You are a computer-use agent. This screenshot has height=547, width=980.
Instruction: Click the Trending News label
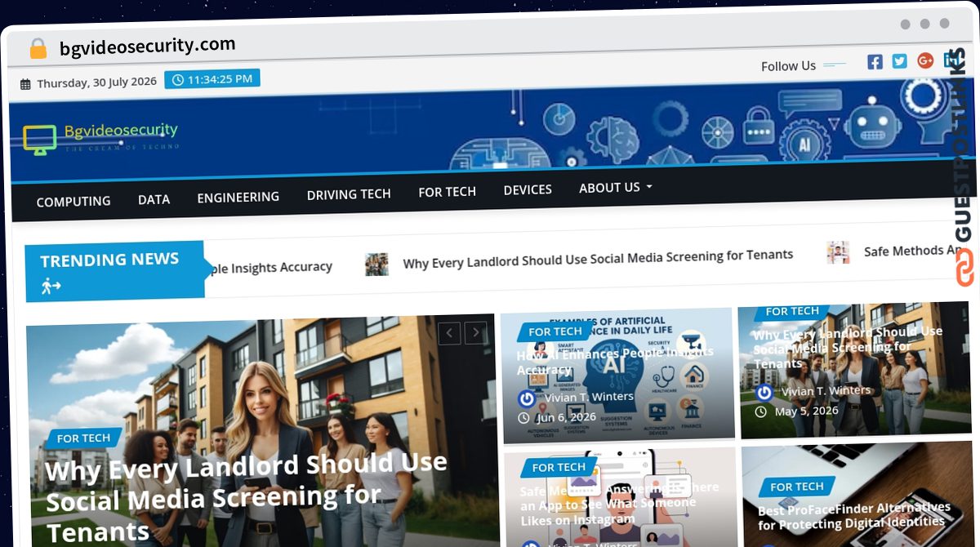tap(109, 260)
